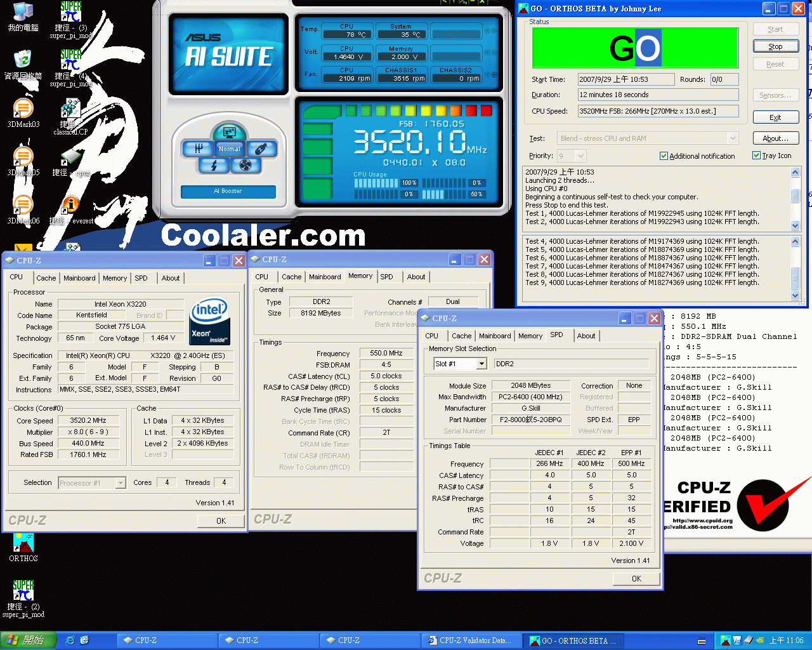Click the CHASSIS1 fan 3515 rpm readout
This screenshot has width=812, height=650.
tap(401, 78)
